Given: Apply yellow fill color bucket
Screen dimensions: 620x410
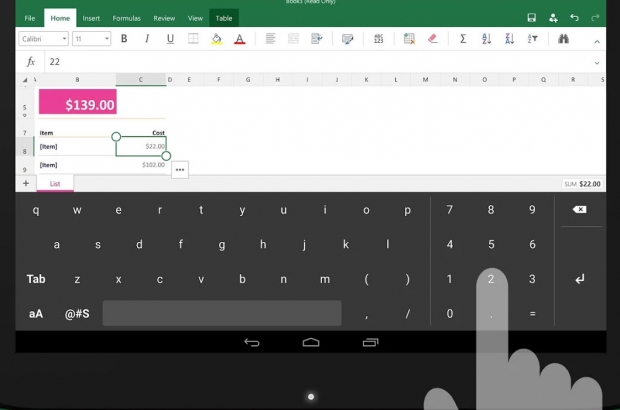Looking at the screenshot, I should tap(216, 39).
